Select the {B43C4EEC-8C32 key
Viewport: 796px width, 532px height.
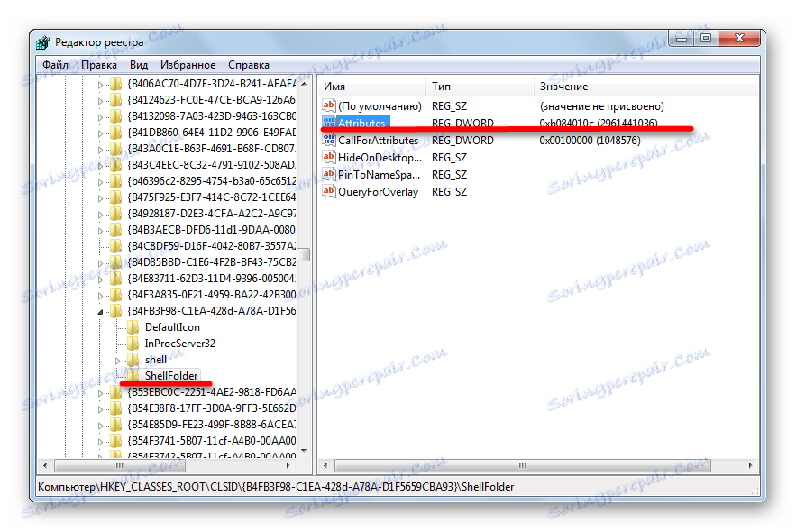point(211,164)
